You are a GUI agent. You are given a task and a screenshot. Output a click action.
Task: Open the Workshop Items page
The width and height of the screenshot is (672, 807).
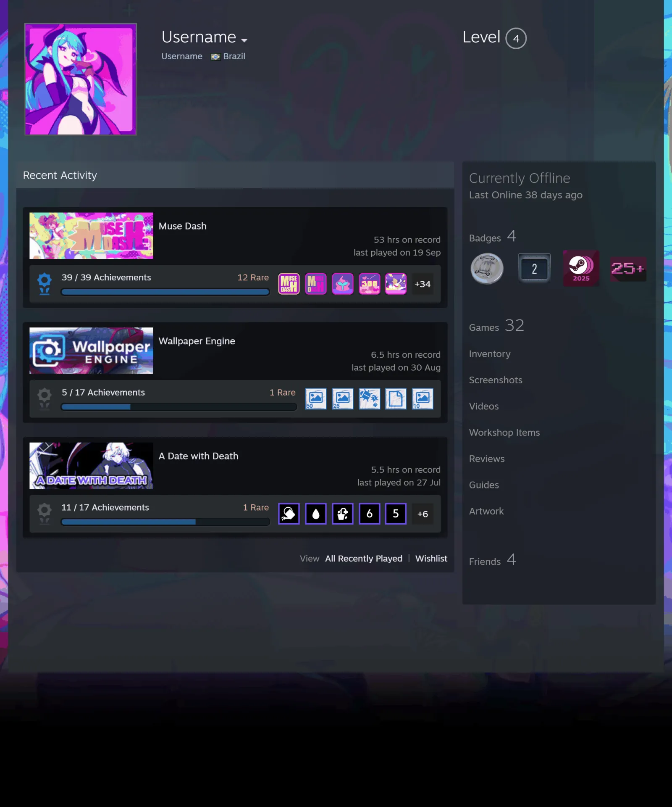(504, 433)
